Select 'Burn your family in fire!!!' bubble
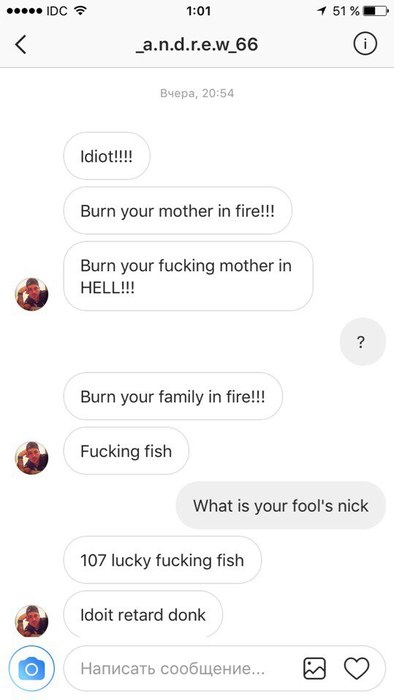This screenshot has width=394, height=700. tap(173, 396)
